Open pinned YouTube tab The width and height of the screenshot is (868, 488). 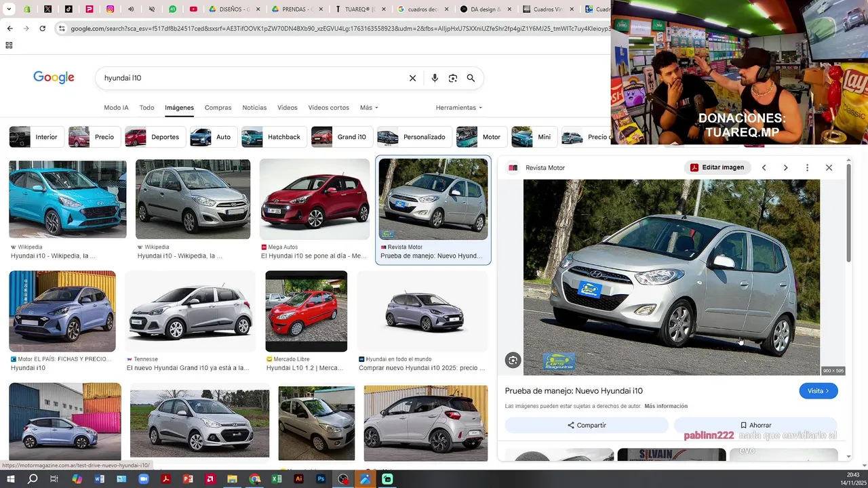click(193, 9)
